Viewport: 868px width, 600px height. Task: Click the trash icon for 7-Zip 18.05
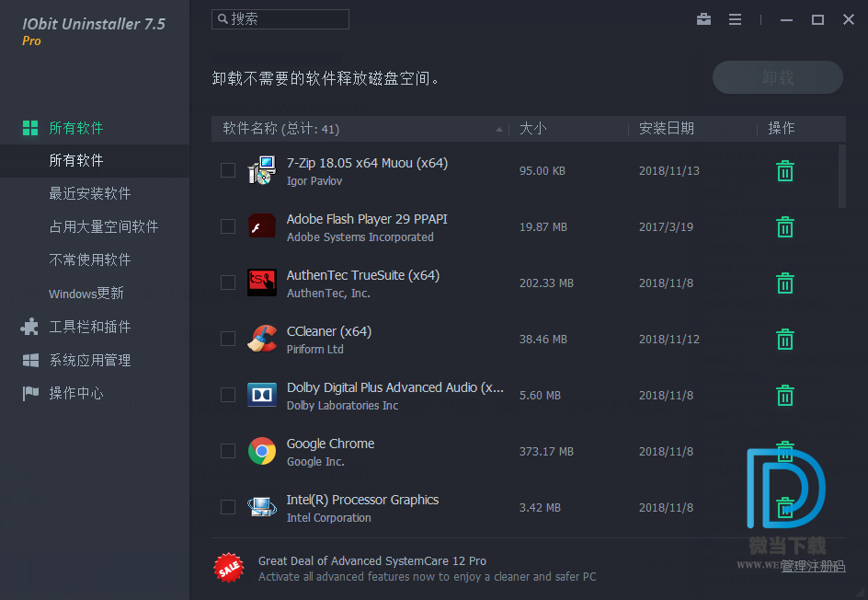[785, 170]
